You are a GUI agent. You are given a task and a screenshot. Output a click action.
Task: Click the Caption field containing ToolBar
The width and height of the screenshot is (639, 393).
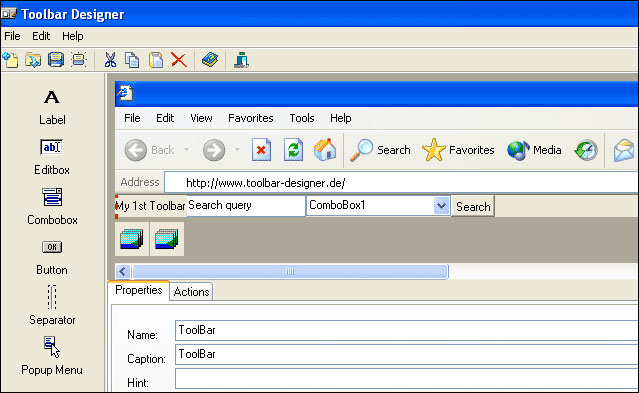(x=407, y=354)
